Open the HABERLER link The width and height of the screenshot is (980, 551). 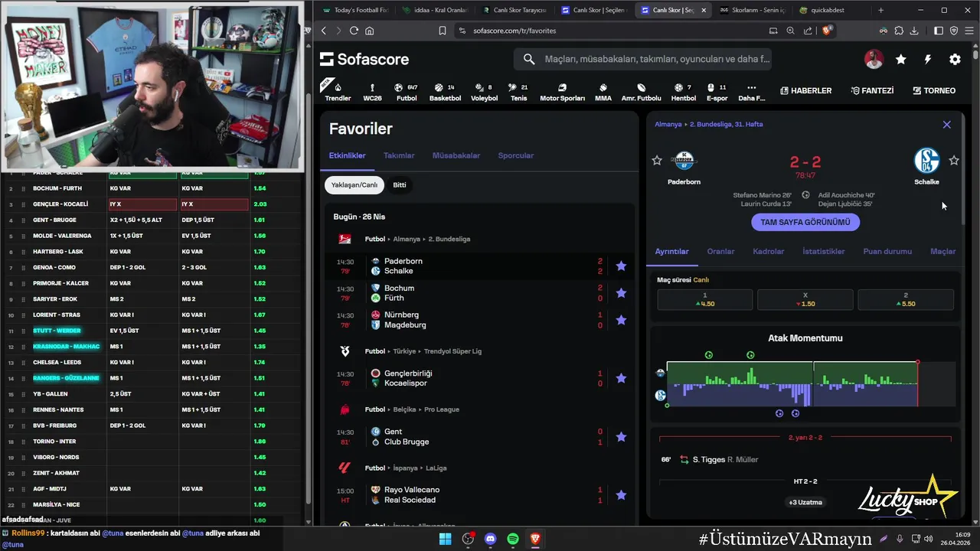pyautogui.click(x=805, y=90)
